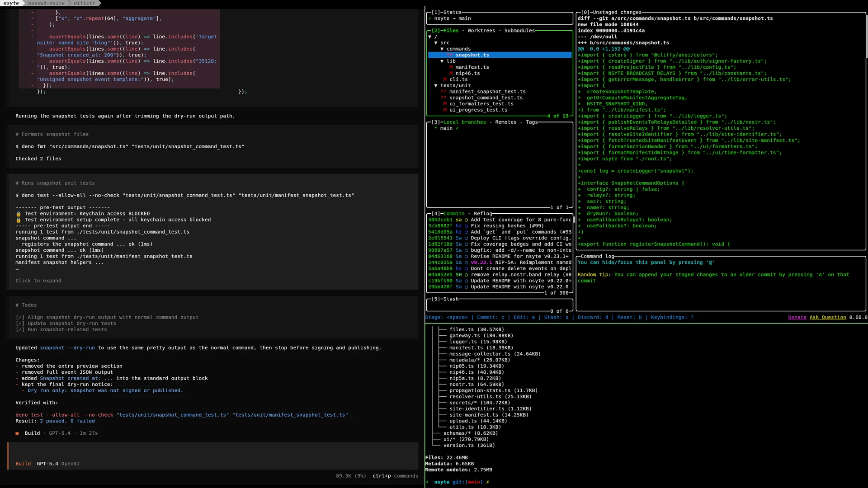
Task: Collapse the tests/unit directory node
Action: tap(436, 85)
